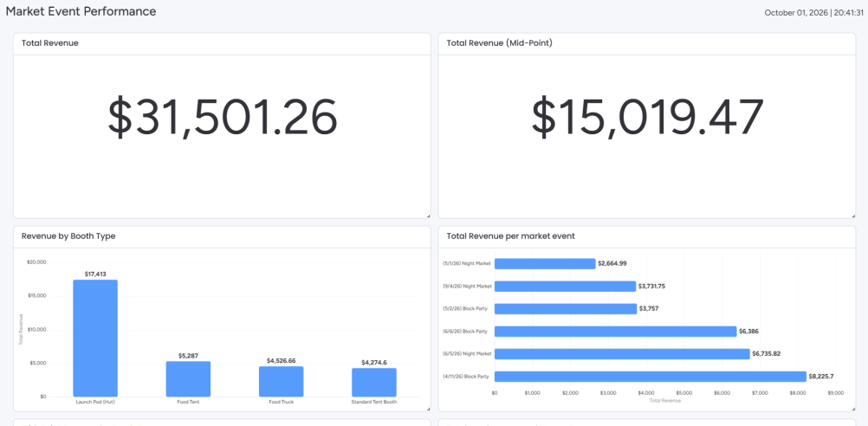The image size is (868, 426).
Task: Select the (9/4/26) Night Market row label
Action: click(x=467, y=287)
